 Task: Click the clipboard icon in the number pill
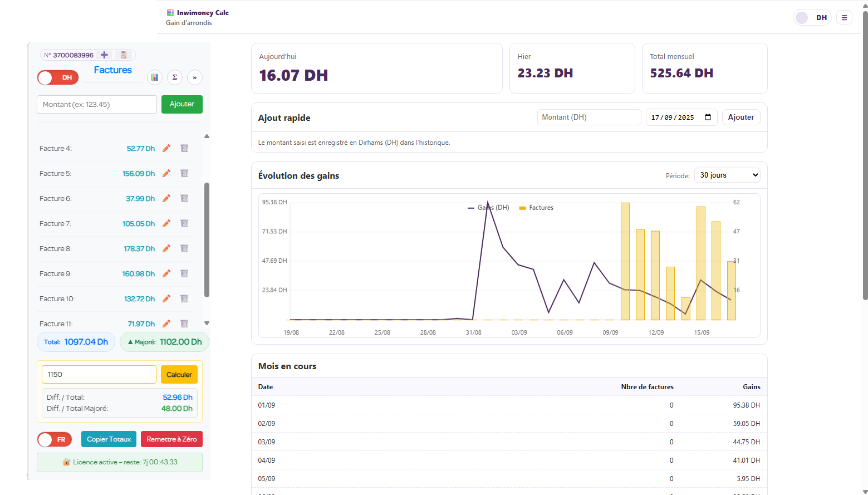tap(124, 55)
